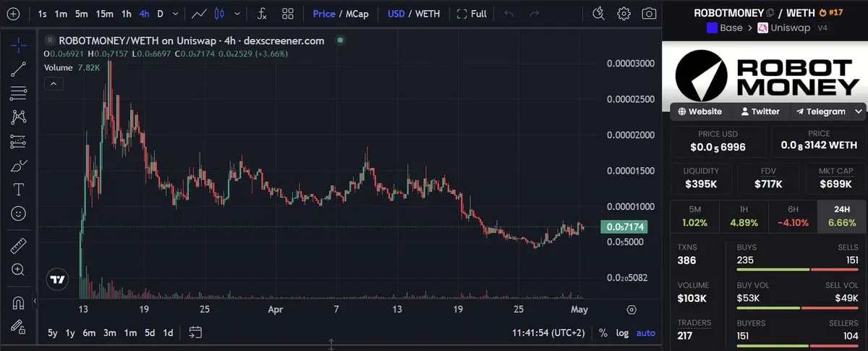This screenshot has height=351, width=868.
Task: Set chart range to 1y
Action: point(70,333)
